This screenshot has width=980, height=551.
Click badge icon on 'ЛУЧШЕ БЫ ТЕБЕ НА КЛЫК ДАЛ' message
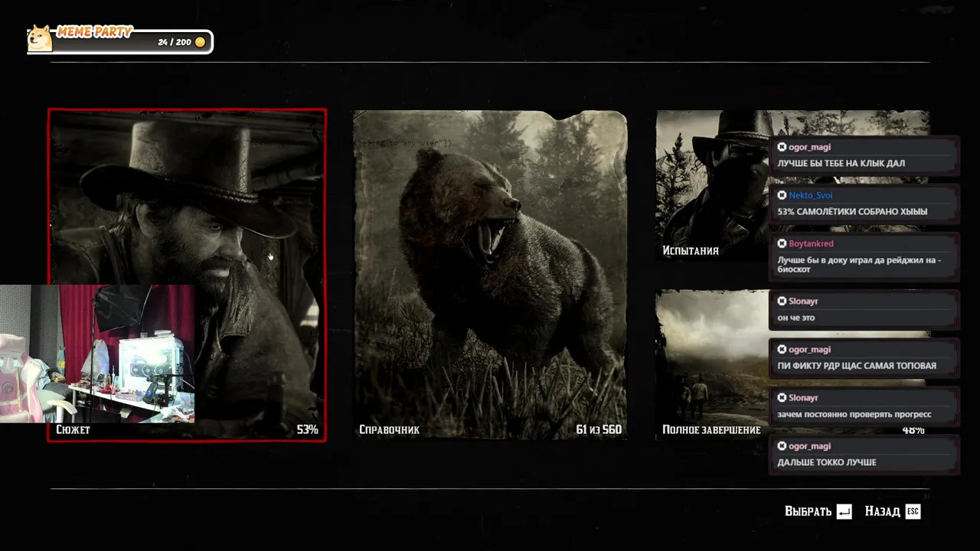tap(782, 147)
